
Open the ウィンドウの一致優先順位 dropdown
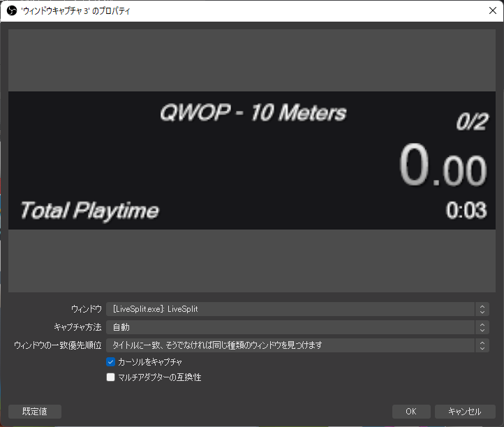click(x=297, y=345)
